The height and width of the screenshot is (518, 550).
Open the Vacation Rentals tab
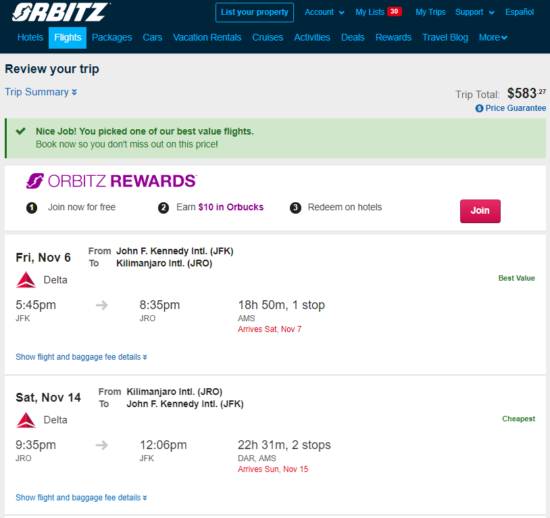(207, 38)
